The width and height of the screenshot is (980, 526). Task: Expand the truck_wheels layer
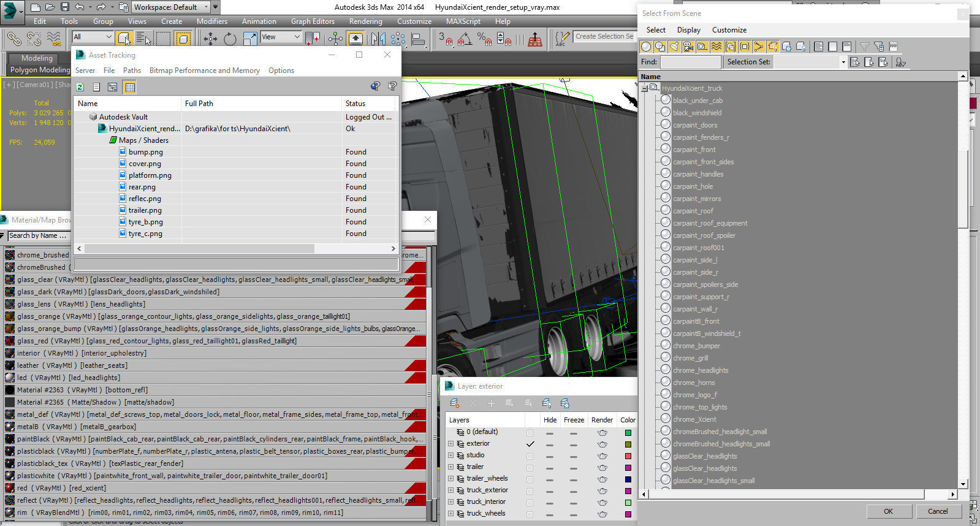click(451, 514)
